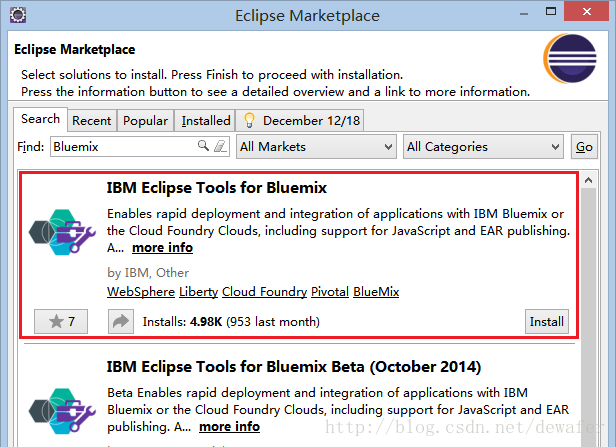Click the IBM Eclipse Tools for Bluemix logo

click(62, 232)
